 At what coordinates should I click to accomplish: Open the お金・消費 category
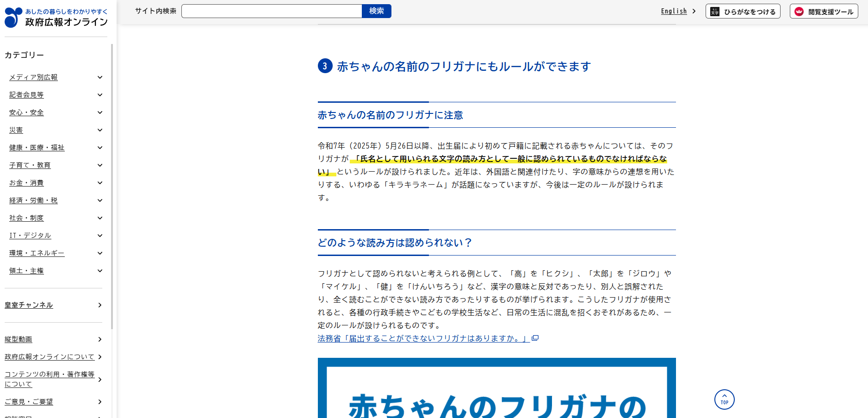click(26, 183)
